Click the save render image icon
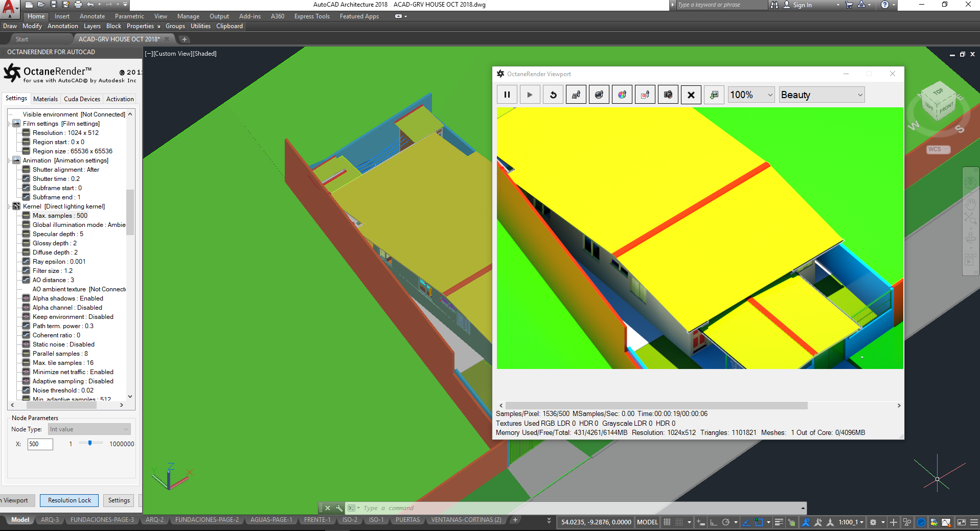The height and width of the screenshot is (531, 980). 714,95
